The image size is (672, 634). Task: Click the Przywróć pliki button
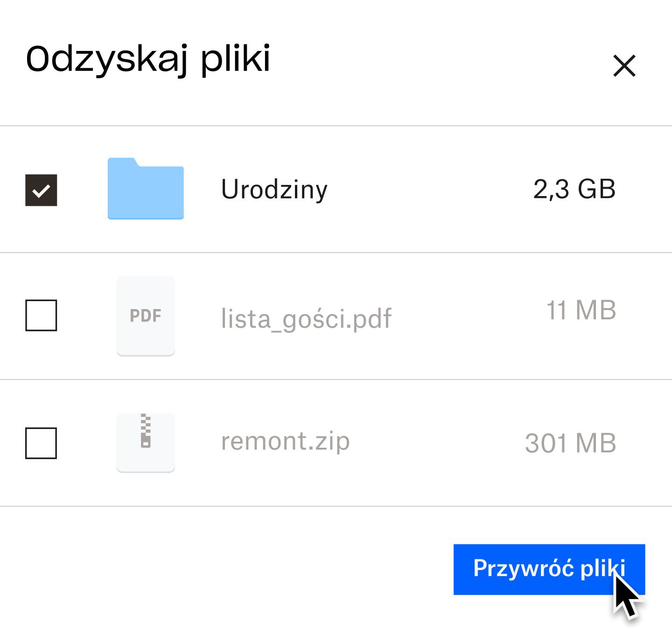coord(549,569)
